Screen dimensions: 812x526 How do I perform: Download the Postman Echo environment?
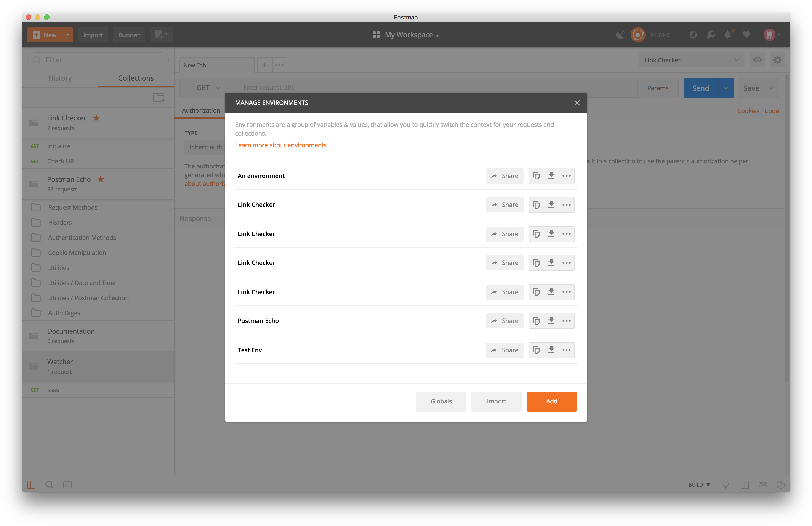click(x=551, y=321)
